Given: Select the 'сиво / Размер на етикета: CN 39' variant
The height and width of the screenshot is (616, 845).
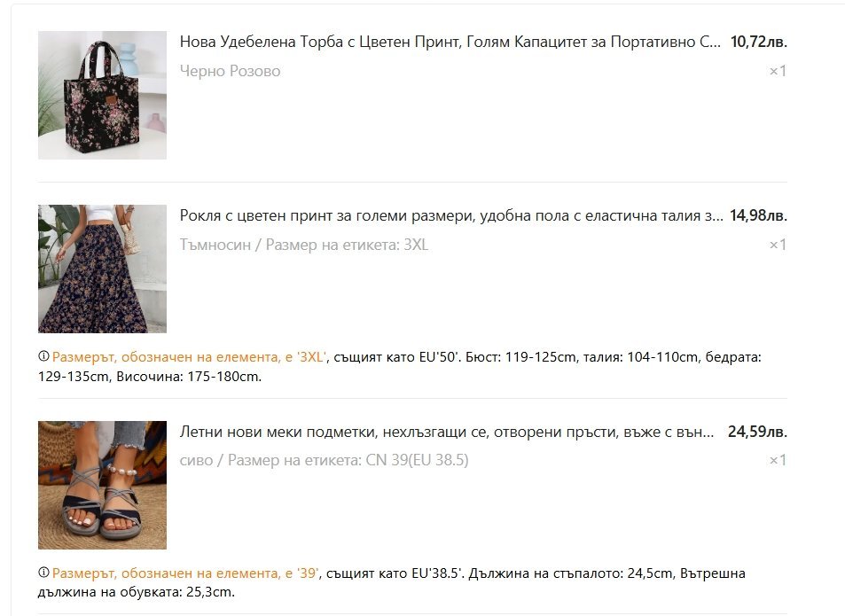Looking at the screenshot, I should pos(324,460).
